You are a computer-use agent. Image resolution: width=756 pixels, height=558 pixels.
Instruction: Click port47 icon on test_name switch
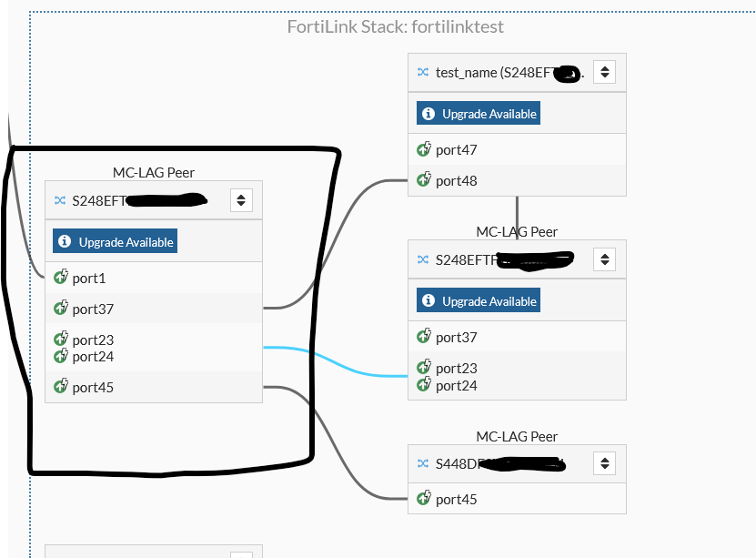424,150
